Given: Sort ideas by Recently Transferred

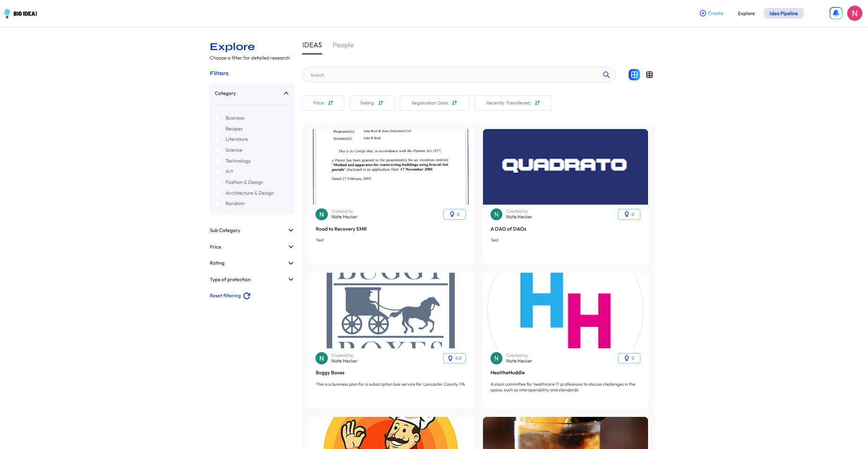Looking at the screenshot, I should coord(513,103).
